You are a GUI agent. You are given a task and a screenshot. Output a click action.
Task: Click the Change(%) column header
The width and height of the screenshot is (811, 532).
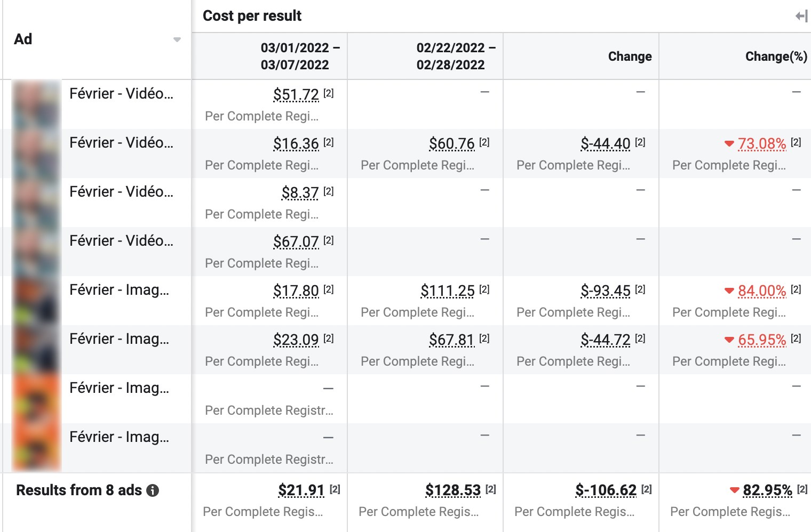click(776, 57)
